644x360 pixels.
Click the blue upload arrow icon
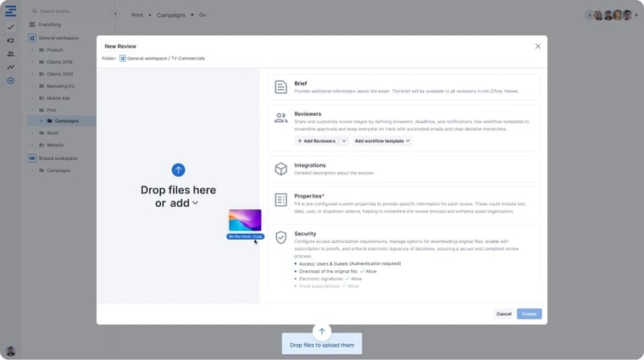[178, 169]
